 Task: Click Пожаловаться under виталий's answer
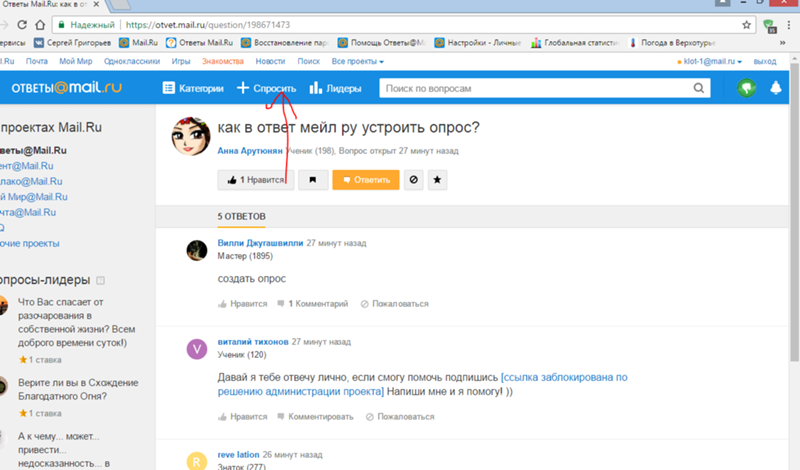[x=400, y=416]
